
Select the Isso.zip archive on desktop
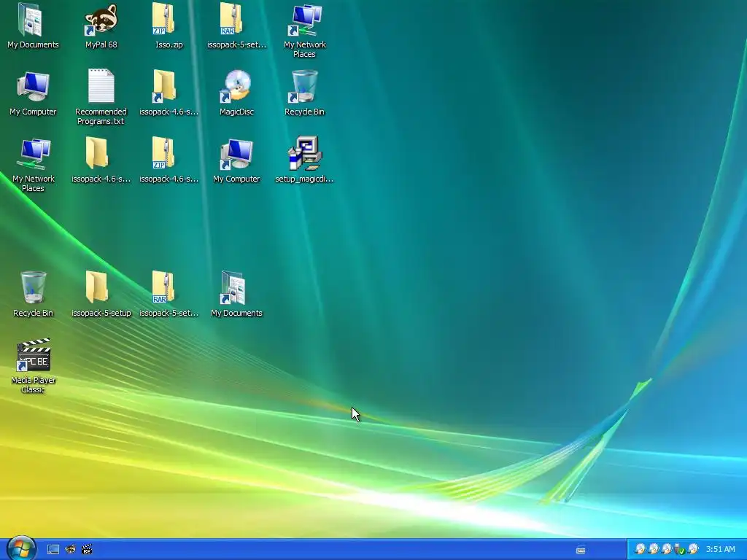(169, 26)
